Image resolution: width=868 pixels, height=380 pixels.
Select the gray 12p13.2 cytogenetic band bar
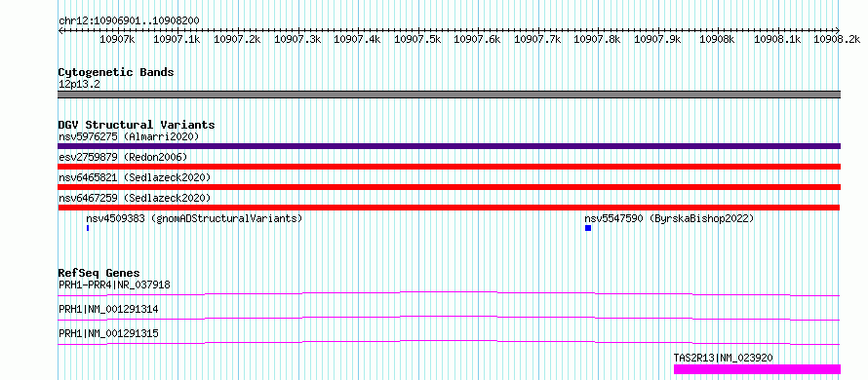click(x=449, y=95)
